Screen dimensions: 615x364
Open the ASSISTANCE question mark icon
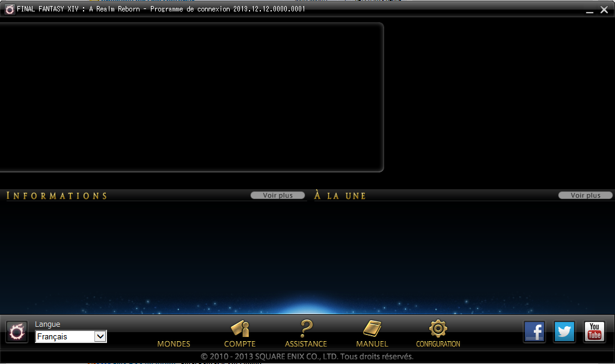pyautogui.click(x=307, y=329)
